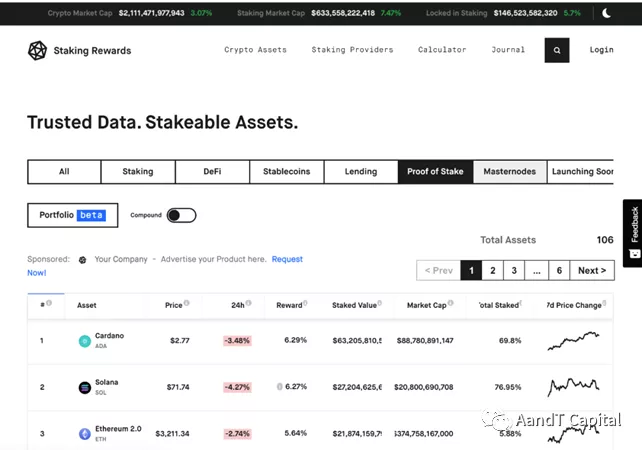Click info icon next to # column header
This screenshot has height=450, width=642.
click(49, 303)
